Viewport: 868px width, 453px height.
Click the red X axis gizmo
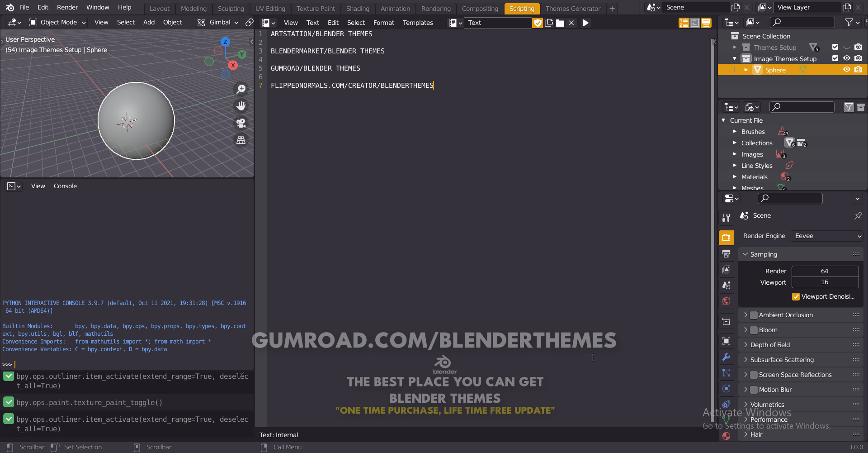coord(233,65)
